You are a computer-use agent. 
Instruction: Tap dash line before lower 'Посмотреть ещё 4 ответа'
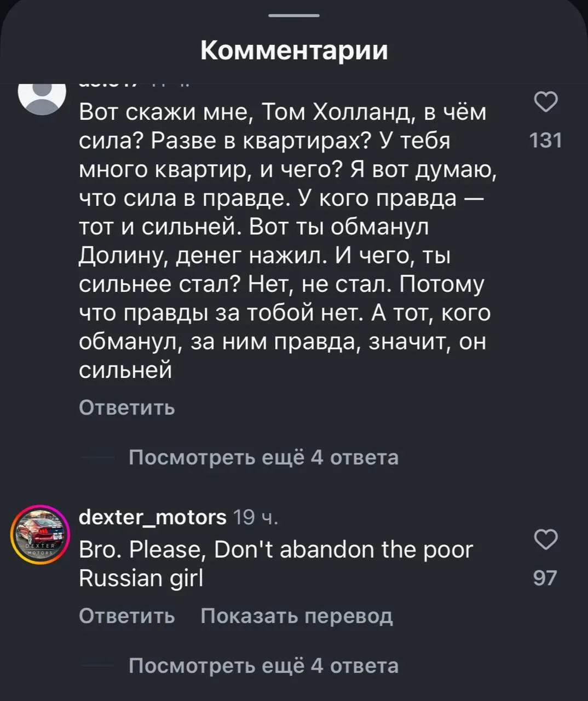(x=97, y=666)
